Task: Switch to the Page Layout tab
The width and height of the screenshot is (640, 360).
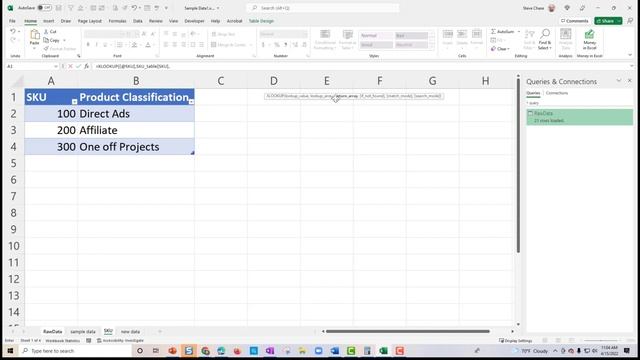Action: point(89,21)
